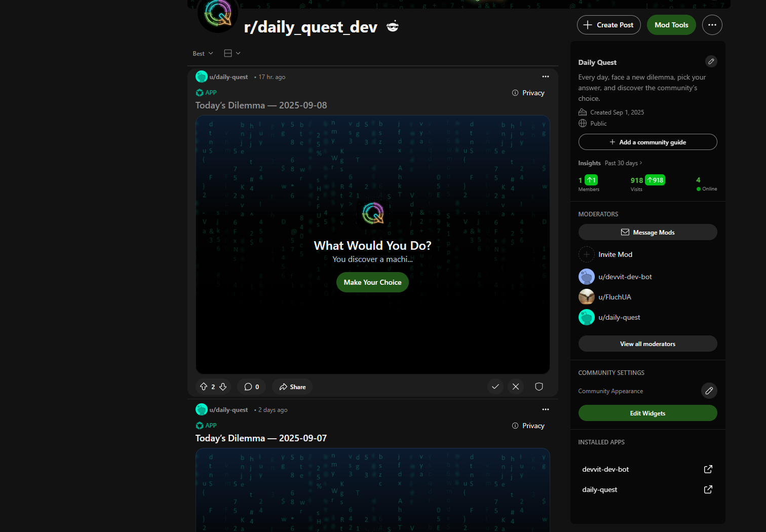Click Edit Widgets button

coord(647,413)
